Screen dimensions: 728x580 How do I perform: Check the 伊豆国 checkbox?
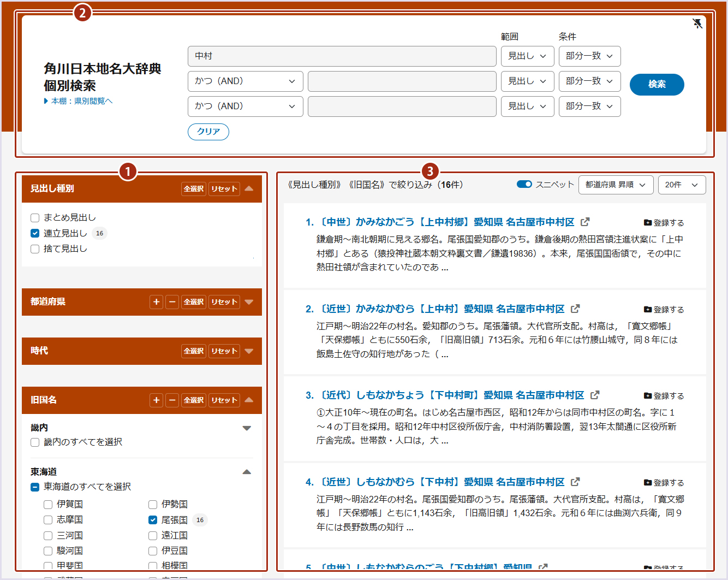coord(153,551)
